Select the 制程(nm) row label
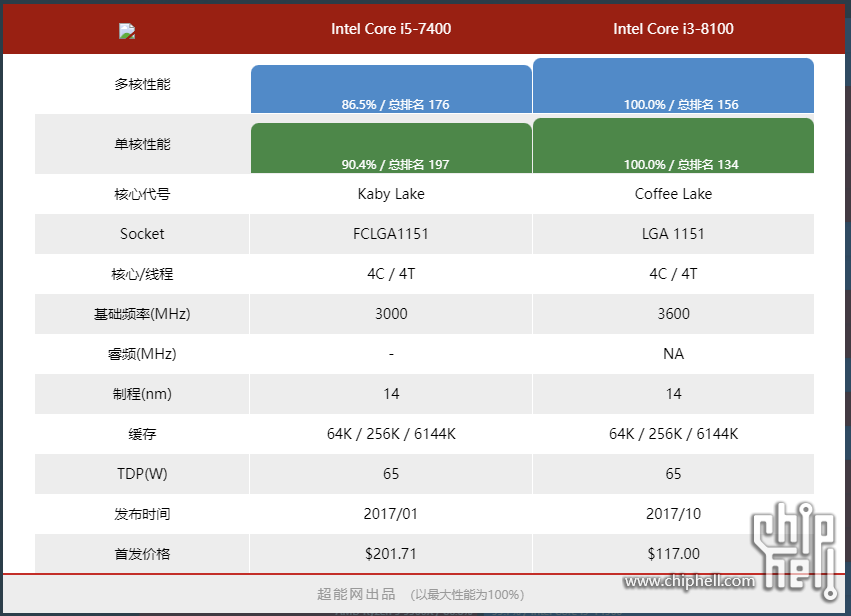The width and height of the screenshot is (851, 616). coord(142,394)
